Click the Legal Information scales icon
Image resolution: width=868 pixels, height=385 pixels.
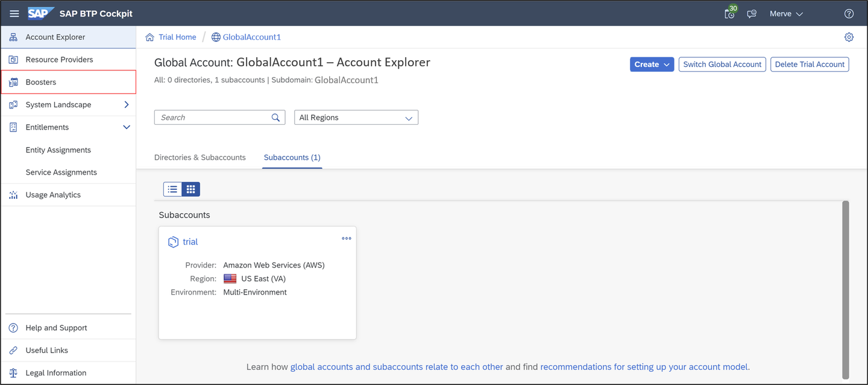(x=13, y=373)
